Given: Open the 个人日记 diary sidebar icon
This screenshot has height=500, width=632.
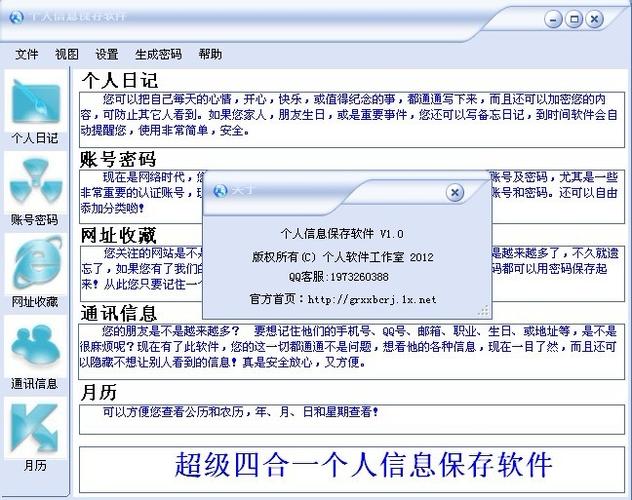Looking at the screenshot, I should coord(35,101).
